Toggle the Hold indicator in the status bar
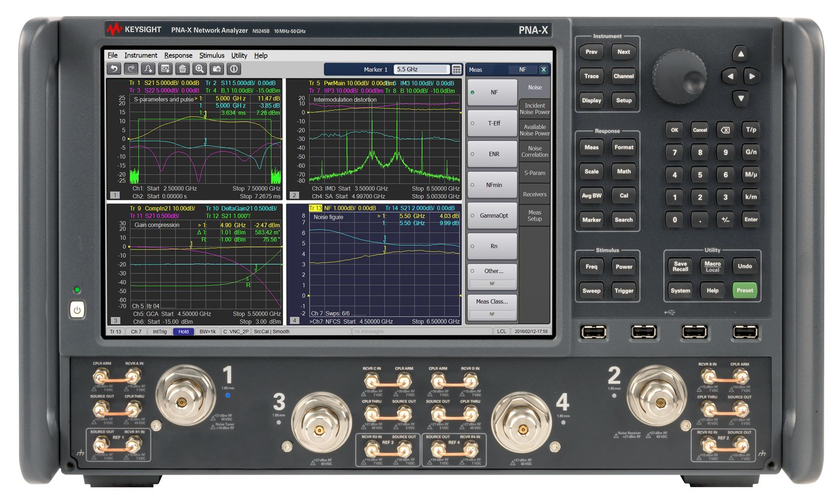 (183, 331)
